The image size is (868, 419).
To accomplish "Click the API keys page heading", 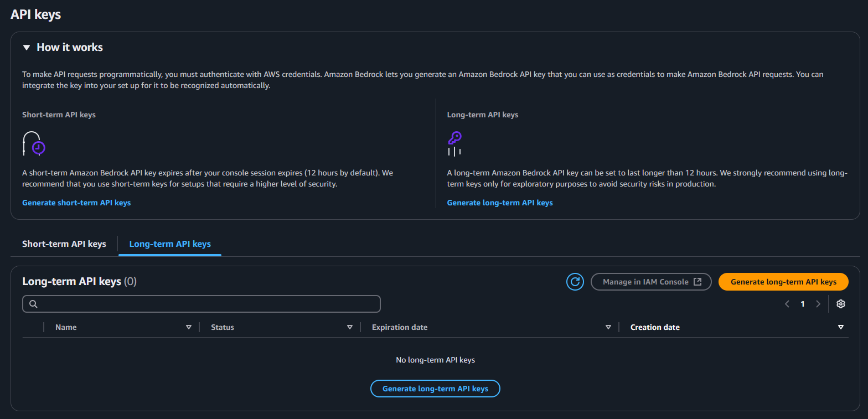I will click(36, 15).
